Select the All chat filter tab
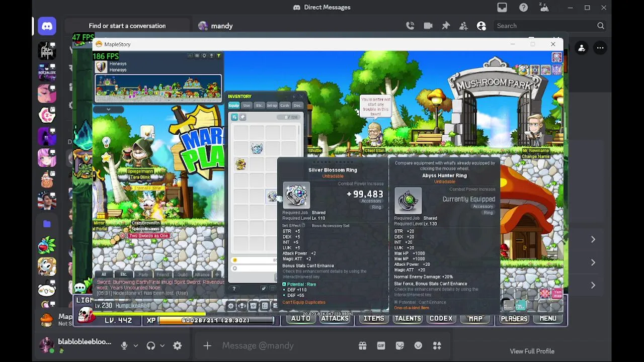 (x=104, y=275)
